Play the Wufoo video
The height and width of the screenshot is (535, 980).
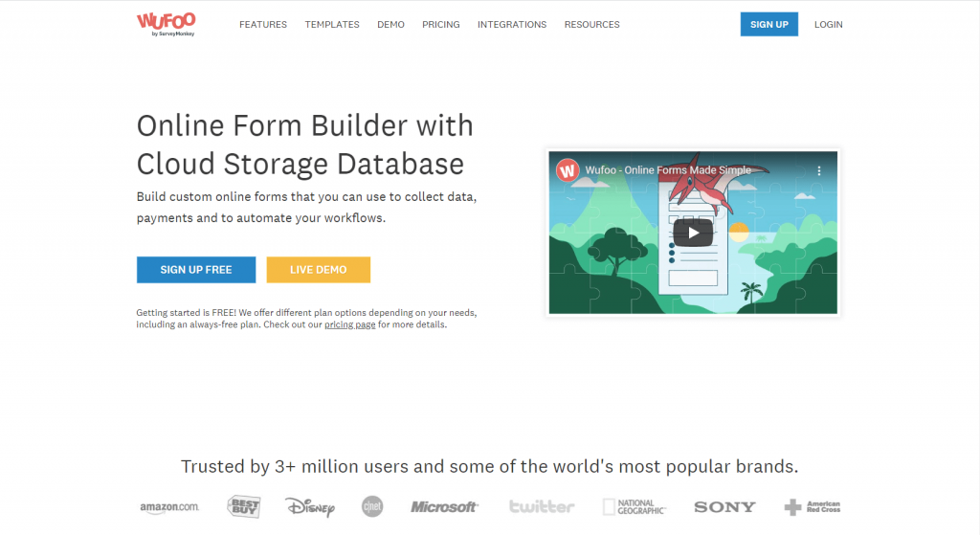tap(693, 234)
